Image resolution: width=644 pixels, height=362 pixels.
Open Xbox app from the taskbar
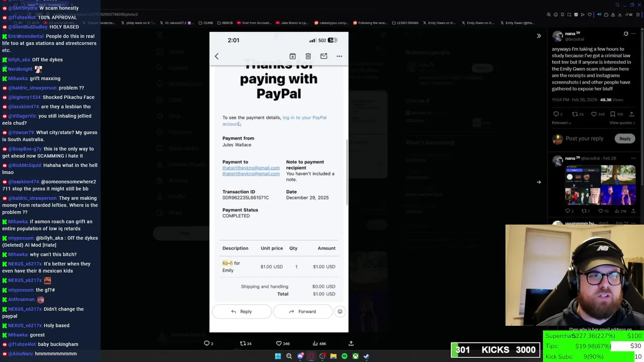click(355, 356)
